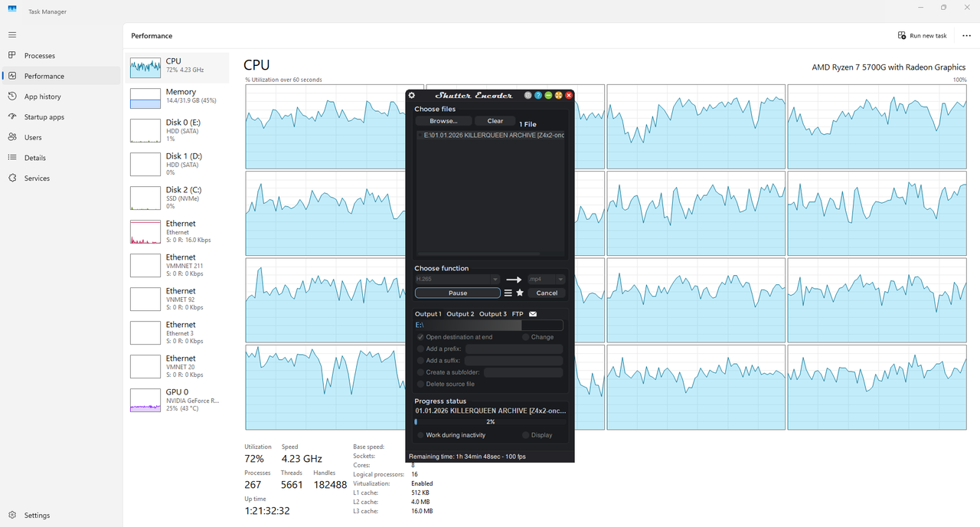The height and width of the screenshot is (527, 980).
Task: Select the Ethernet entry with 16.0 Kbps
Action: tap(178, 231)
